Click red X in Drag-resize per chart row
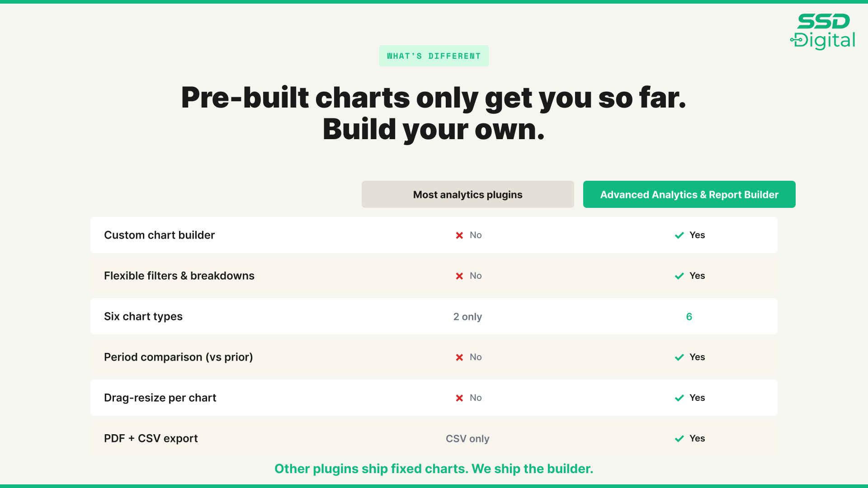Image resolution: width=868 pixels, height=488 pixels. pos(459,398)
